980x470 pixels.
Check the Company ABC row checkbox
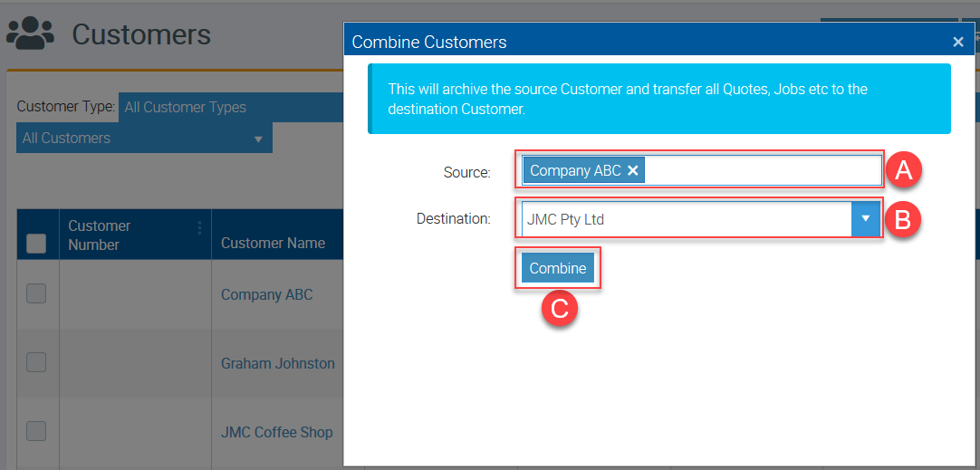pos(36,293)
